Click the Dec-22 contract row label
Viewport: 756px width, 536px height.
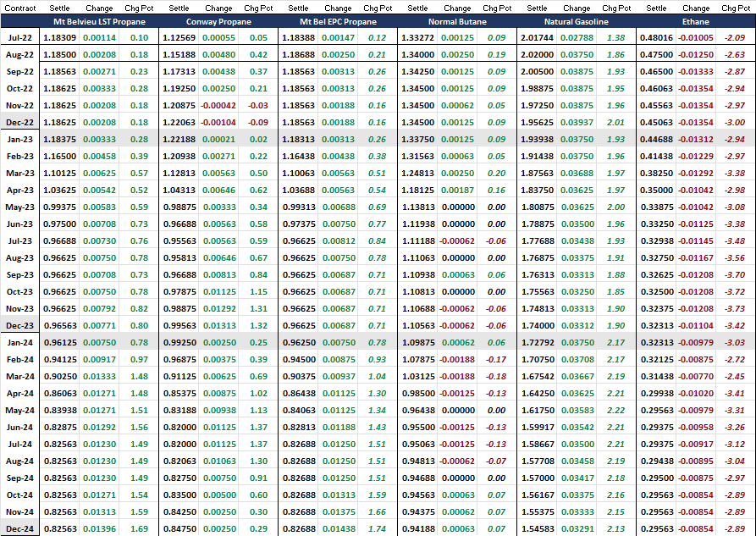click(x=19, y=123)
